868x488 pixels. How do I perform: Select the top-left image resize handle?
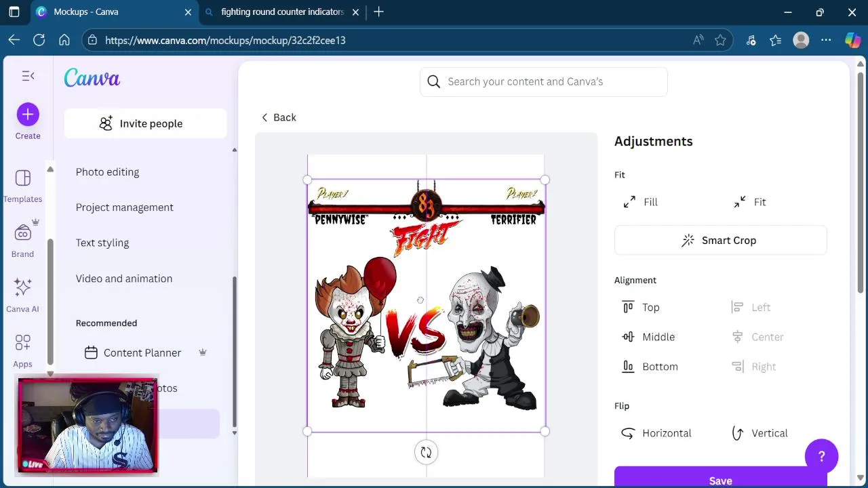pos(308,180)
